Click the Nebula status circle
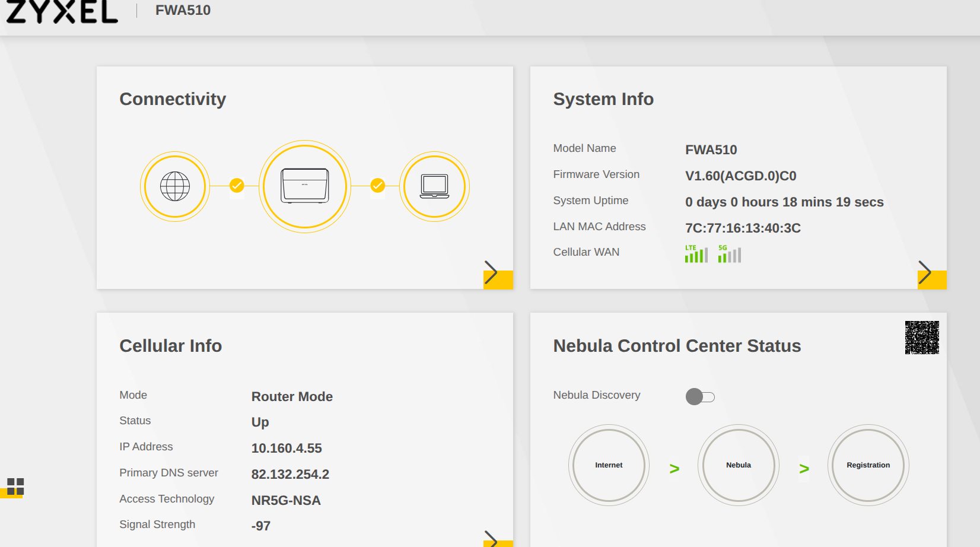 tap(739, 465)
